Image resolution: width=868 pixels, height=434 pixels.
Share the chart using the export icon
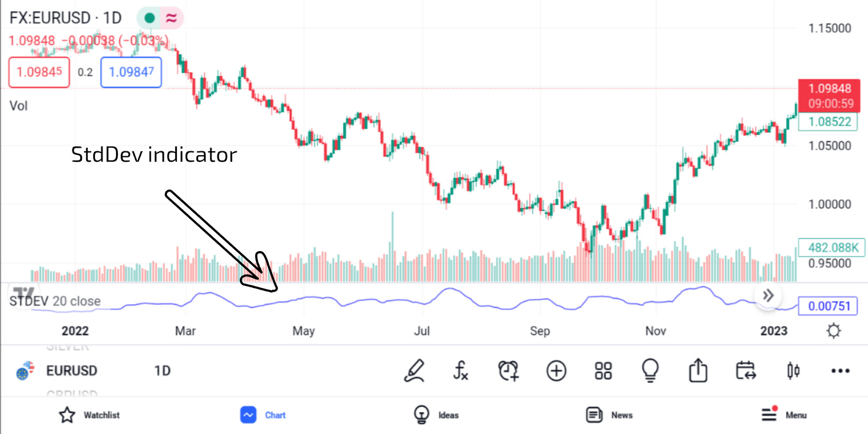coord(698,371)
